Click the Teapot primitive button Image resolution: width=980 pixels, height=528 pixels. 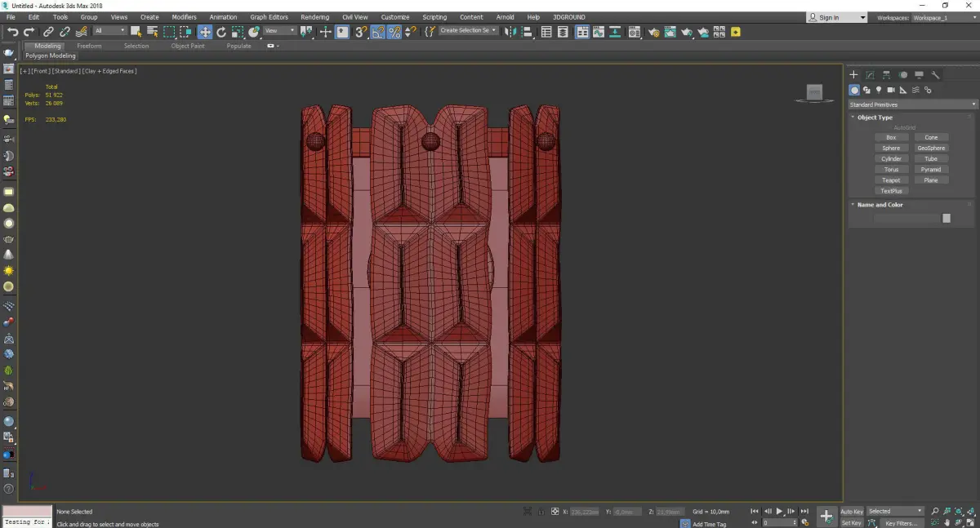(x=891, y=180)
